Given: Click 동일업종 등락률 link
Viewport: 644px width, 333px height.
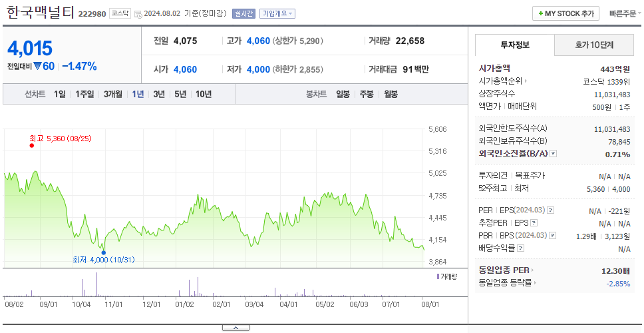Looking at the screenshot, I should (505, 283).
